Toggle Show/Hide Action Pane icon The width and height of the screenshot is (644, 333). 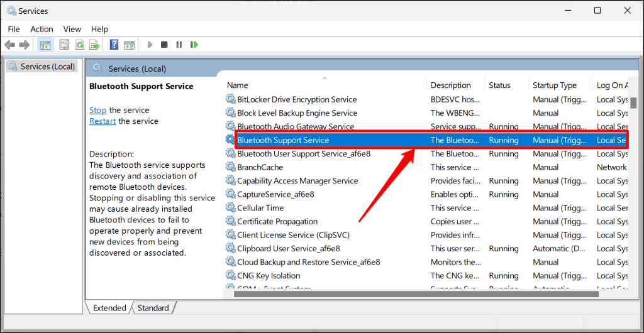tap(130, 45)
